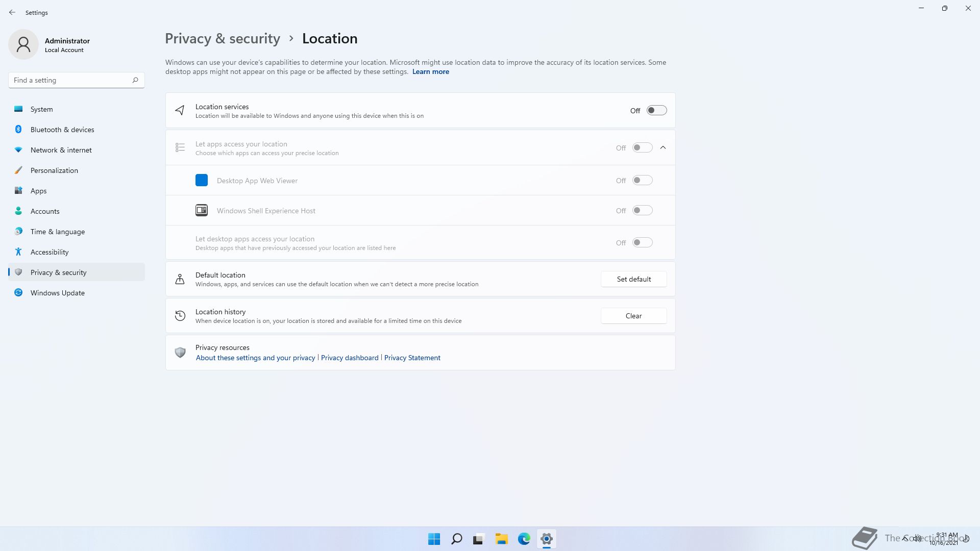Go to Bluetooth & devices settings
Image resolution: width=980 pixels, height=551 pixels.
[x=77, y=129]
